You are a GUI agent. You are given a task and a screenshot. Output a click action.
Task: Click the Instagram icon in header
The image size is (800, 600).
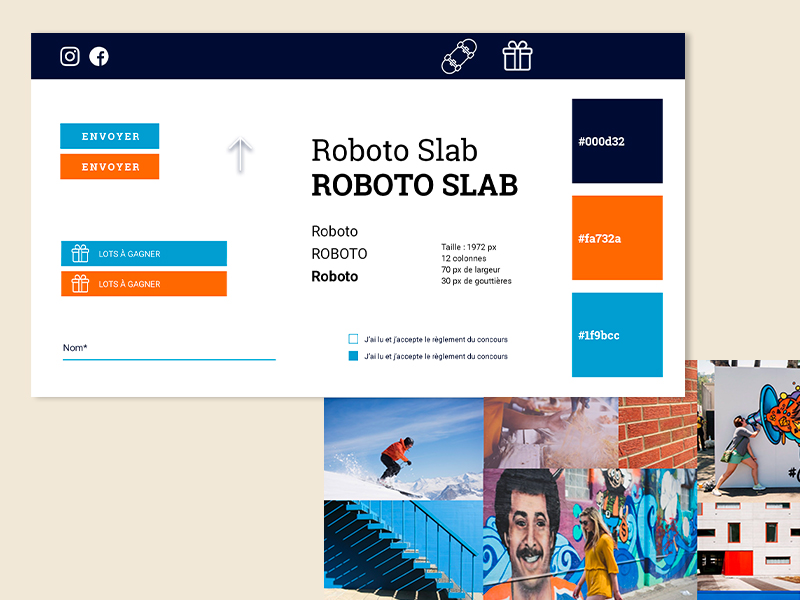pos(70,57)
